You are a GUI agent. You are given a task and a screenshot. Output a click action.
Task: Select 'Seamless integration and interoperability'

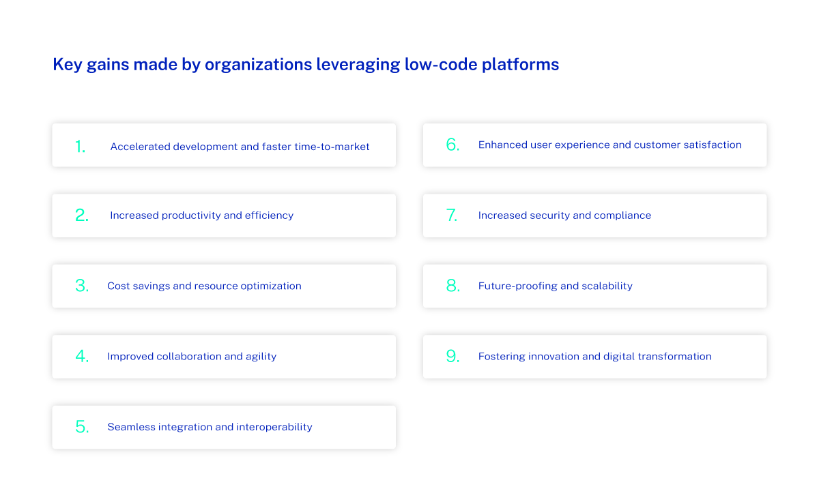coord(210,427)
